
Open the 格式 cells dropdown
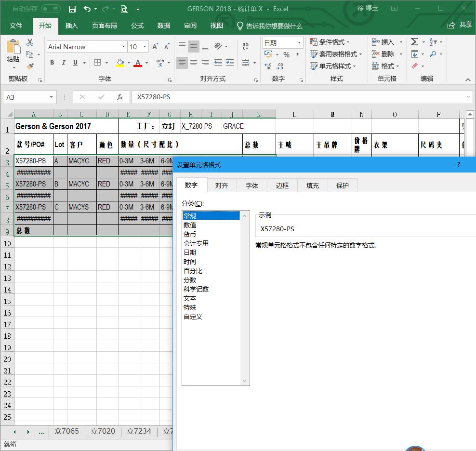(385, 66)
